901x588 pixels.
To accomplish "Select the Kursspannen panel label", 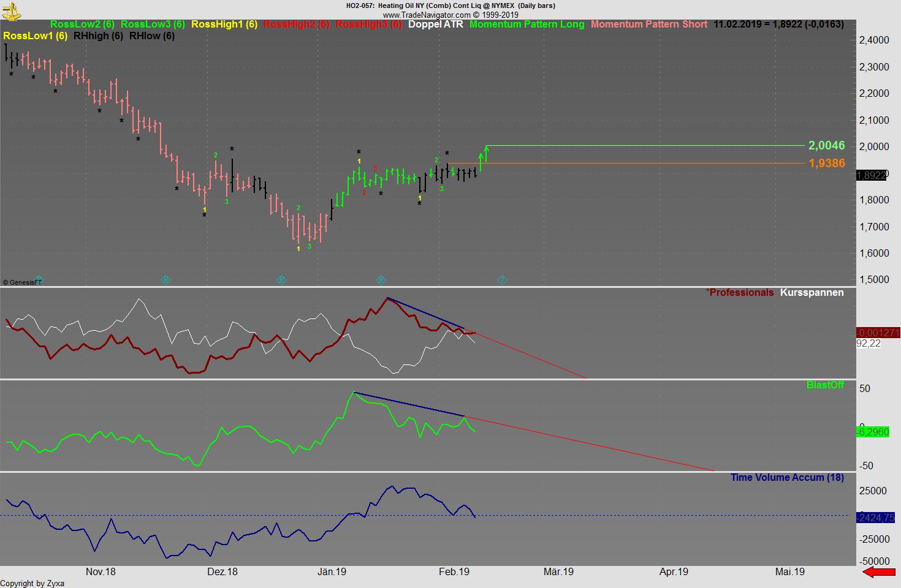I will coord(812,293).
